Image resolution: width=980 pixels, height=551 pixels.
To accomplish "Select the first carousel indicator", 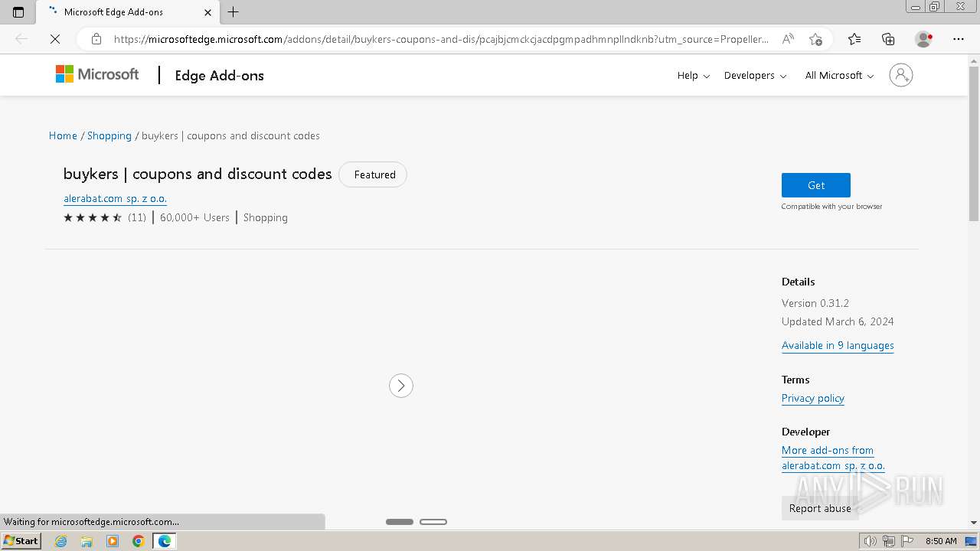I will click(400, 522).
